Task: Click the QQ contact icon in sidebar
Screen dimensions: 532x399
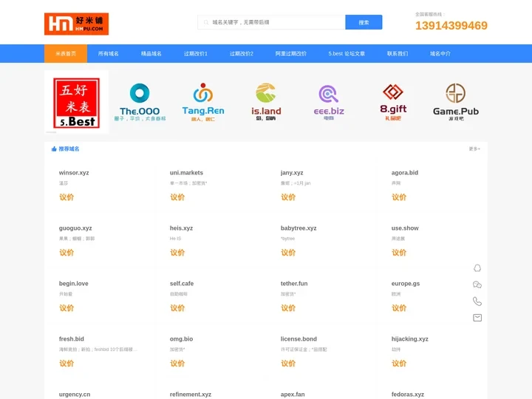Action: pos(477,268)
